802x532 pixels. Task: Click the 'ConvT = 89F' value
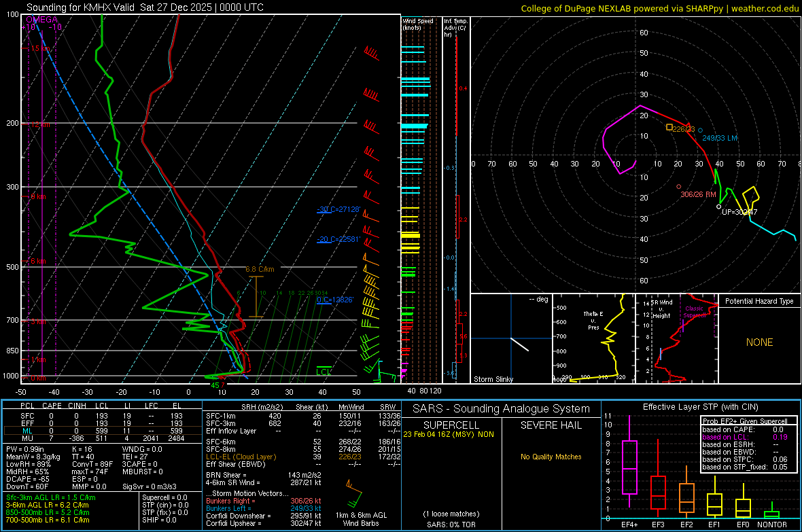point(92,464)
